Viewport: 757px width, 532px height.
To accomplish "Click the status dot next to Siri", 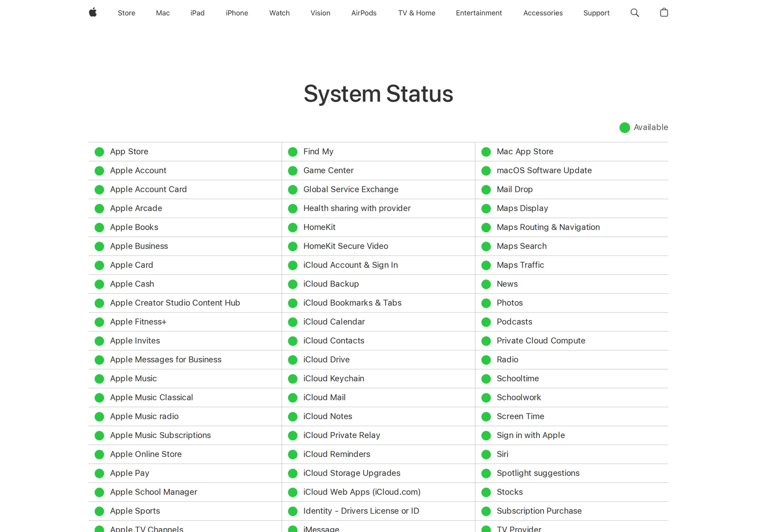I will click(x=486, y=454).
